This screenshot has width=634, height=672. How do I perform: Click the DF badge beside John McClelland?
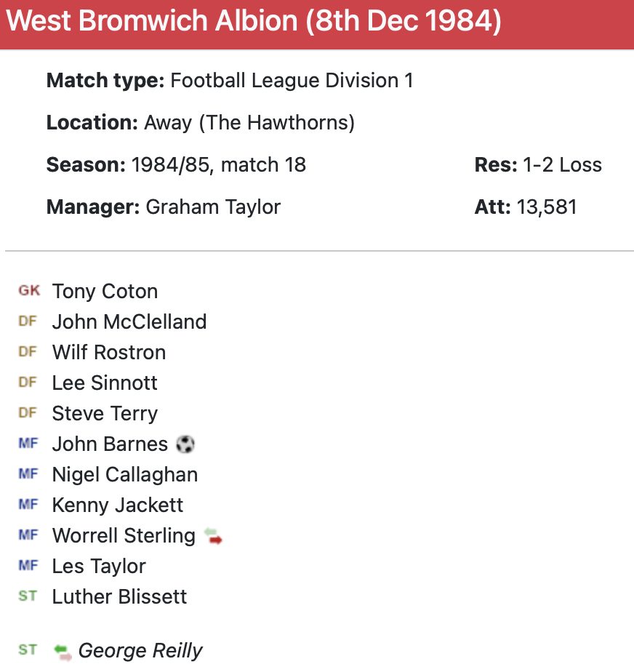pyautogui.click(x=28, y=321)
